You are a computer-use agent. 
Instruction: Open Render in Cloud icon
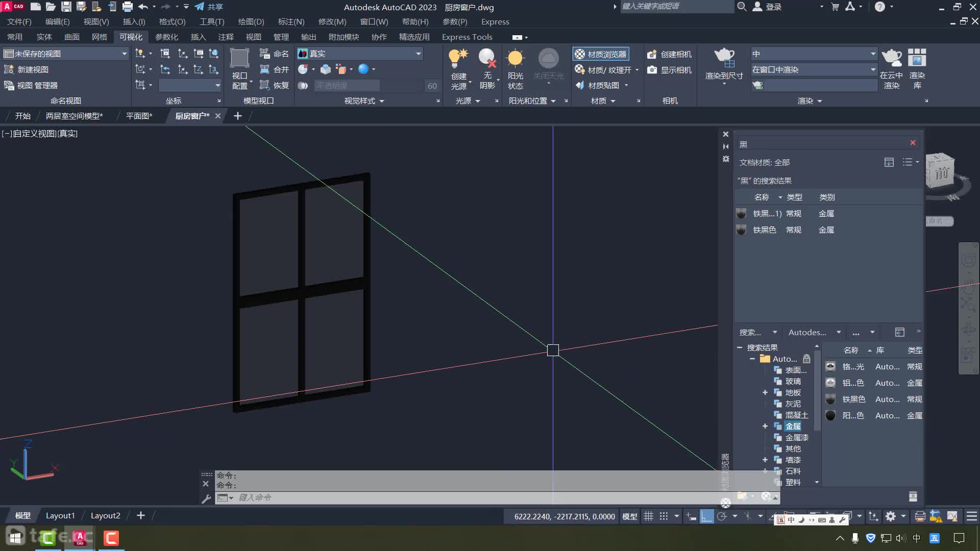(892, 58)
